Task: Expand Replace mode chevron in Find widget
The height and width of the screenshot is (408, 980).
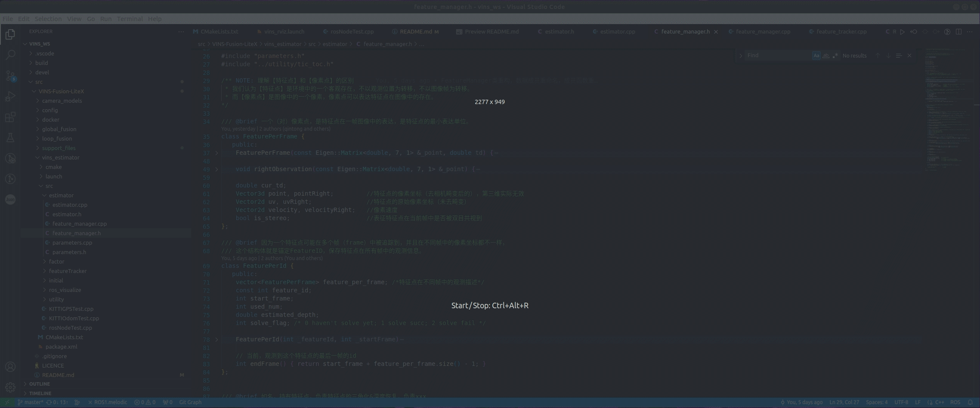Action: [740, 55]
